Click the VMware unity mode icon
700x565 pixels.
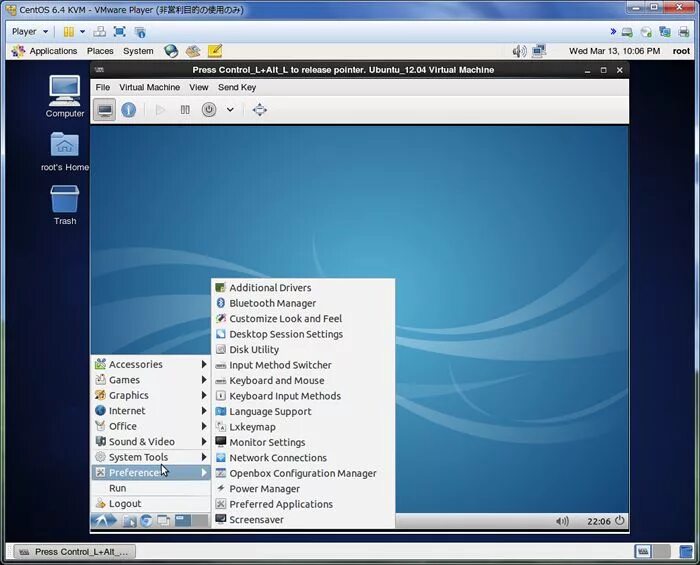(140, 32)
